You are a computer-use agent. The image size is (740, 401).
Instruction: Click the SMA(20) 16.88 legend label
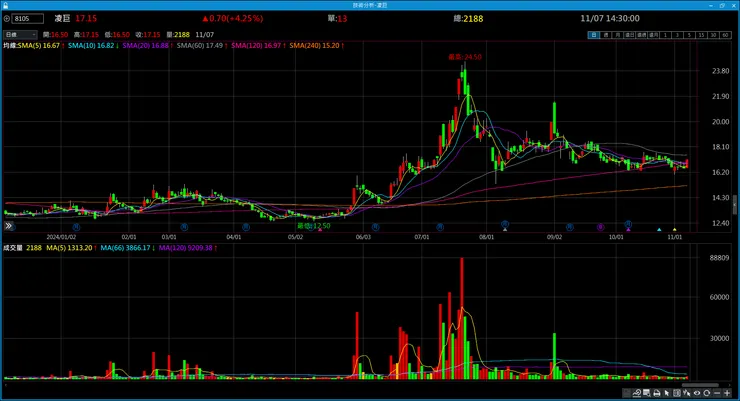pyautogui.click(x=146, y=46)
